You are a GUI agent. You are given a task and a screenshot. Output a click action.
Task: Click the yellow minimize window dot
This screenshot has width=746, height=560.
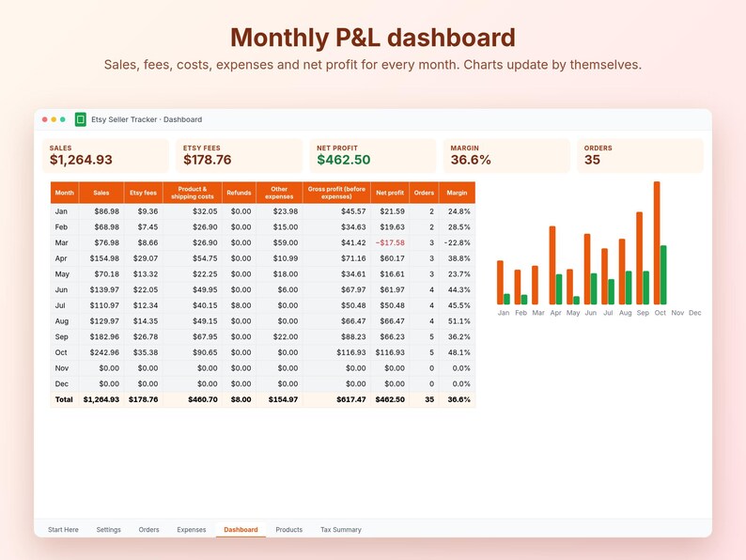54,119
